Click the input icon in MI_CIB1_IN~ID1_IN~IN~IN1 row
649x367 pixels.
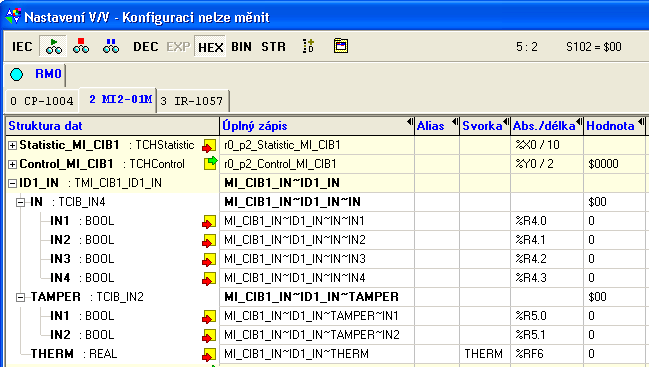209,221
